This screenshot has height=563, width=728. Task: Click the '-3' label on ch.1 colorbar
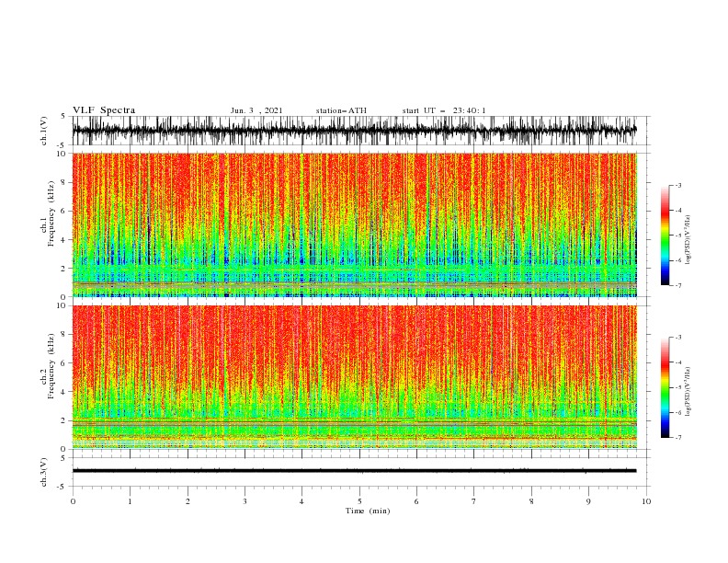(677, 185)
